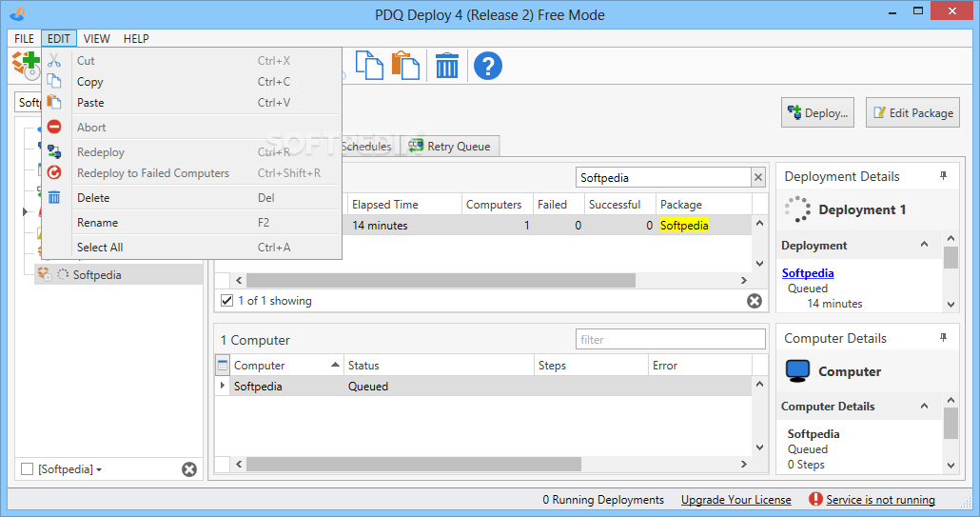Click the PDQ Deploy application logo icon
Screen dimensions: 980x517
pos(17,13)
